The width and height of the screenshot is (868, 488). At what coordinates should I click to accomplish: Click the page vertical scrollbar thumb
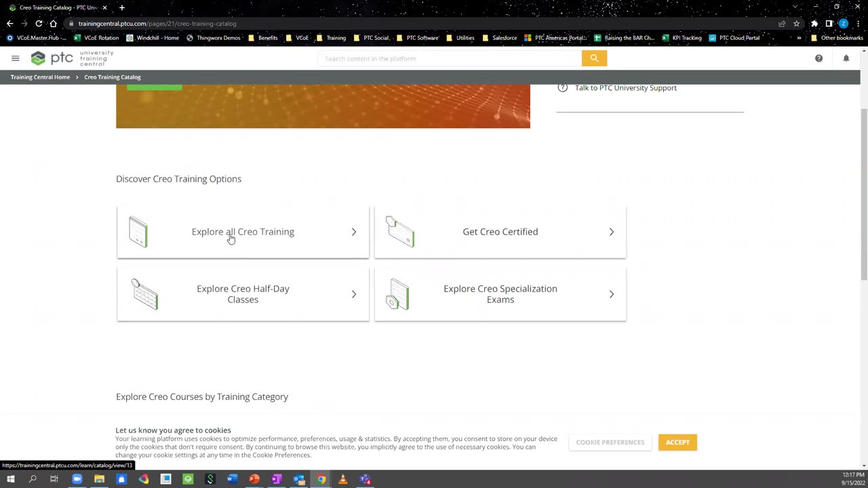coord(864,193)
